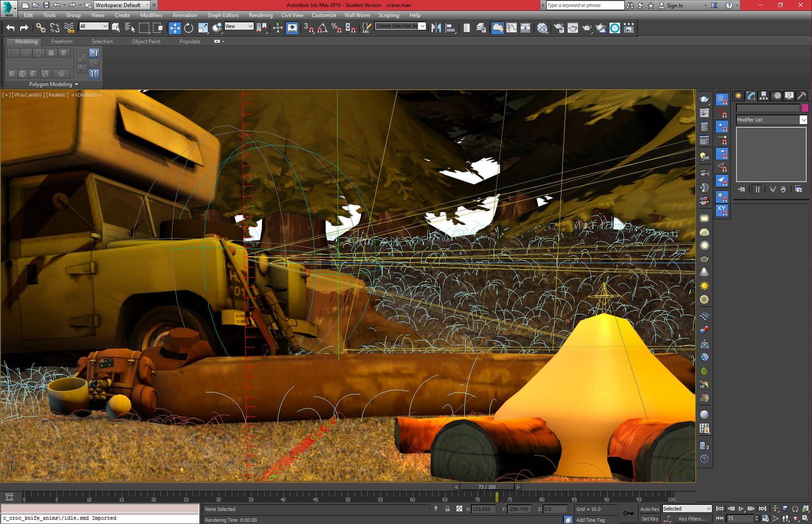
Task: Open Select by Name dialog
Action: coord(130,28)
